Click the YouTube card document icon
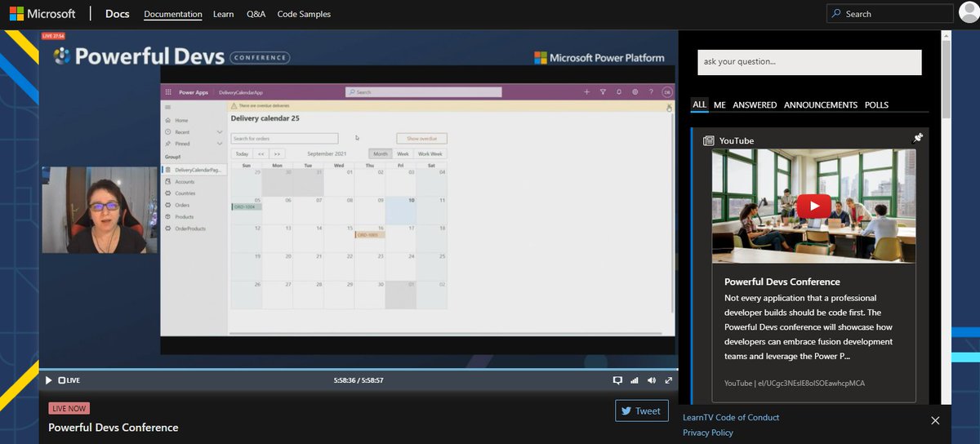The height and width of the screenshot is (444, 980). 709,140
